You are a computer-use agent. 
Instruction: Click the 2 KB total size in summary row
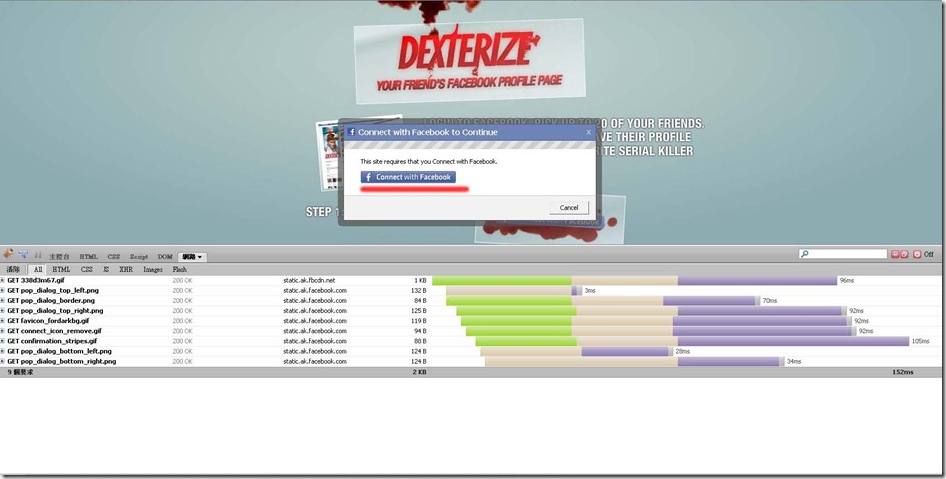pyautogui.click(x=419, y=372)
